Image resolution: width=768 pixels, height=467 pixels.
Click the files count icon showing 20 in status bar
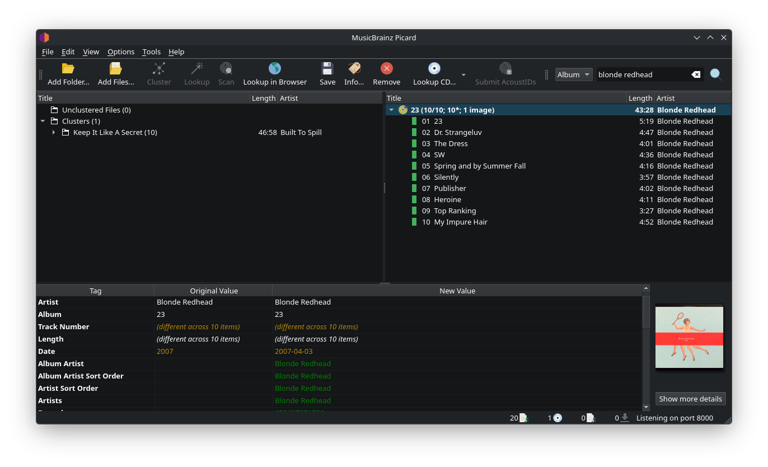tap(523, 418)
